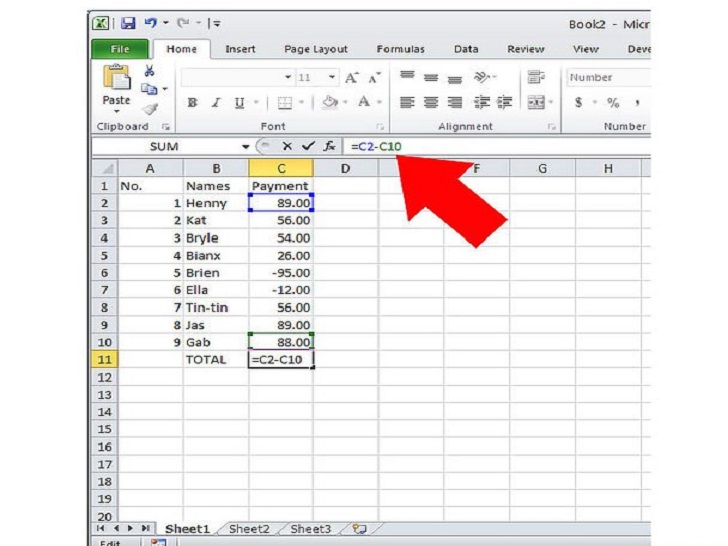This screenshot has height=546, width=728.
Task: Click Insert Function fx button
Action: click(329, 146)
